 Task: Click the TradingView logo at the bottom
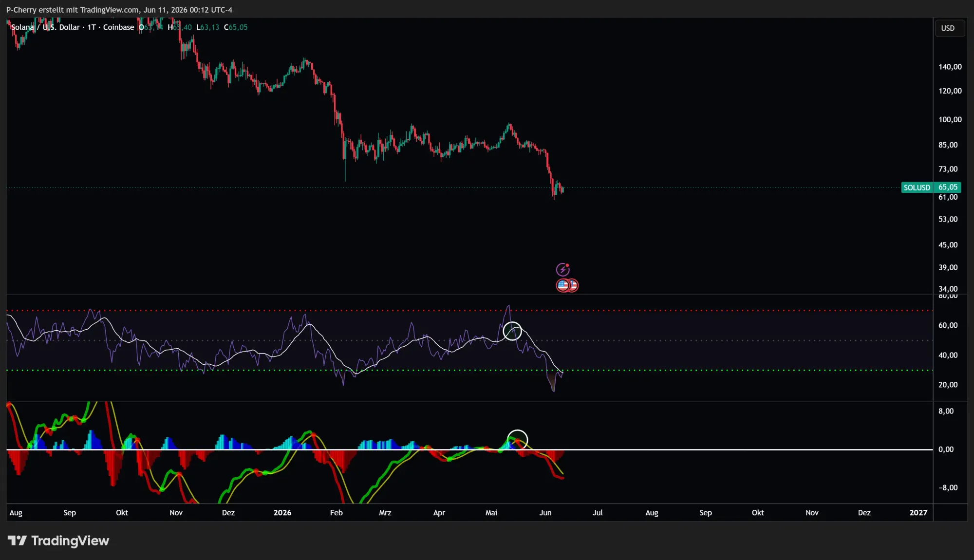(58, 541)
